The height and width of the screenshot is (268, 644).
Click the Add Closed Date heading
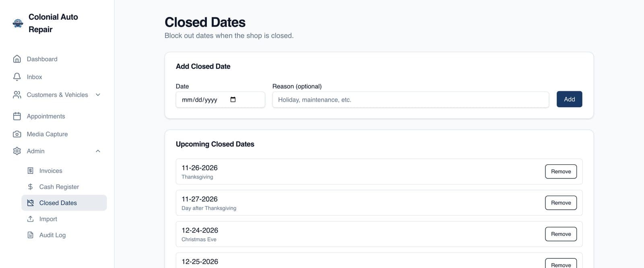(203, 66)
